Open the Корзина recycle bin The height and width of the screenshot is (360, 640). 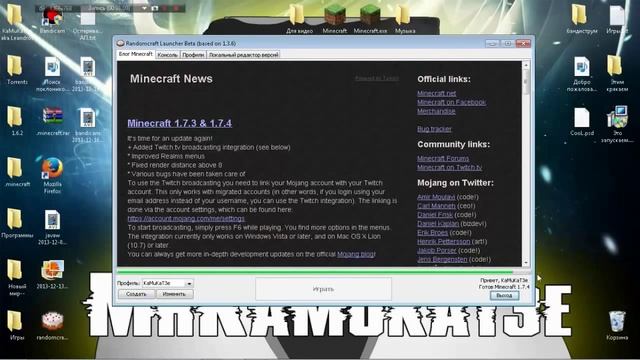[x=617, y=326]
